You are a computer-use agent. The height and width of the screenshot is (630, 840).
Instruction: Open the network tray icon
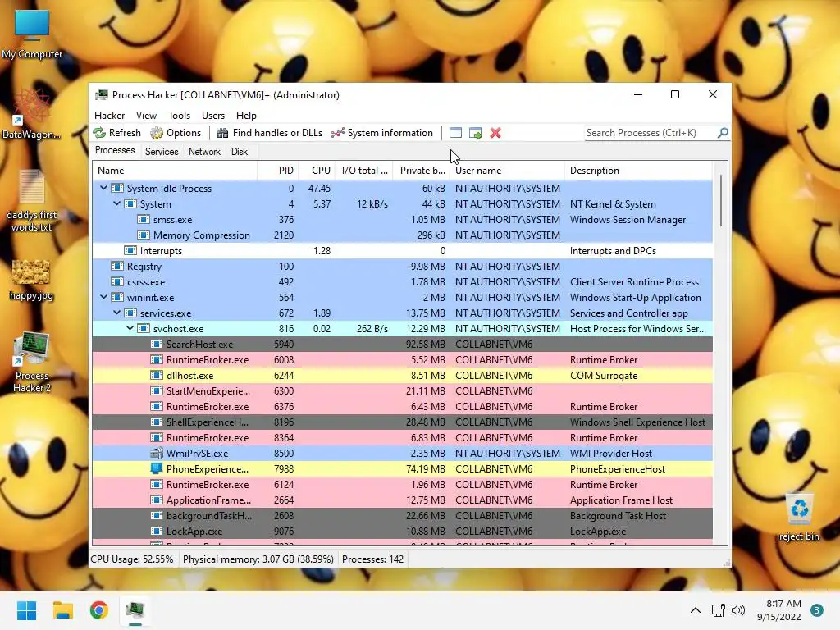coord(718,610)
